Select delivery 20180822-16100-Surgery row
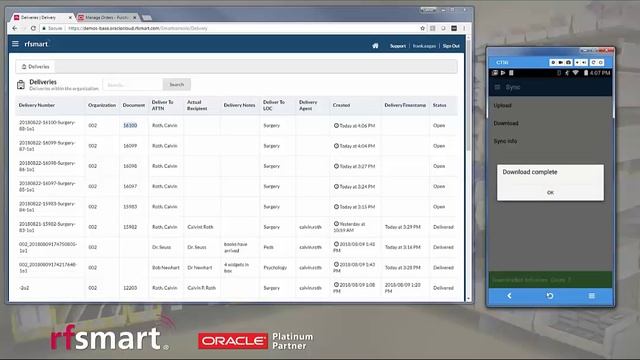Screen dimensions: 640x360 click(x=237, y=125)
